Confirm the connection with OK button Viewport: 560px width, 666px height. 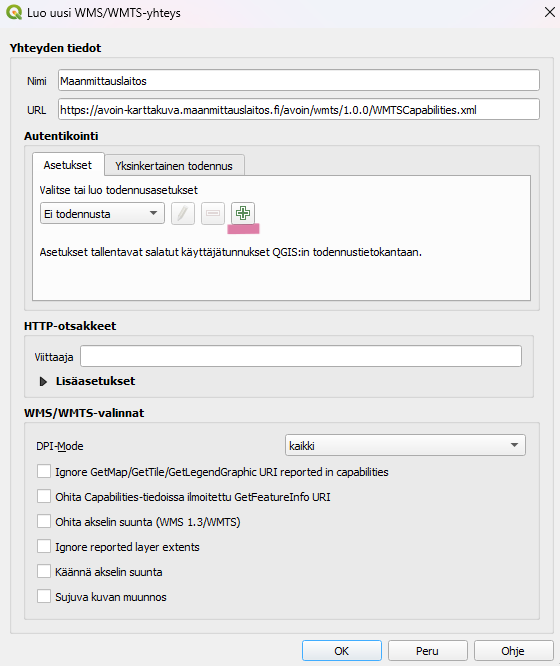[x=342, y=651]
